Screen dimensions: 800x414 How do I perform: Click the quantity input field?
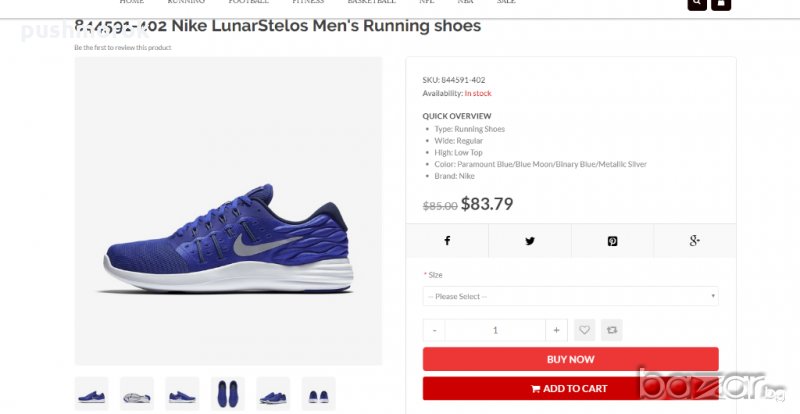[x=496, y=329]
